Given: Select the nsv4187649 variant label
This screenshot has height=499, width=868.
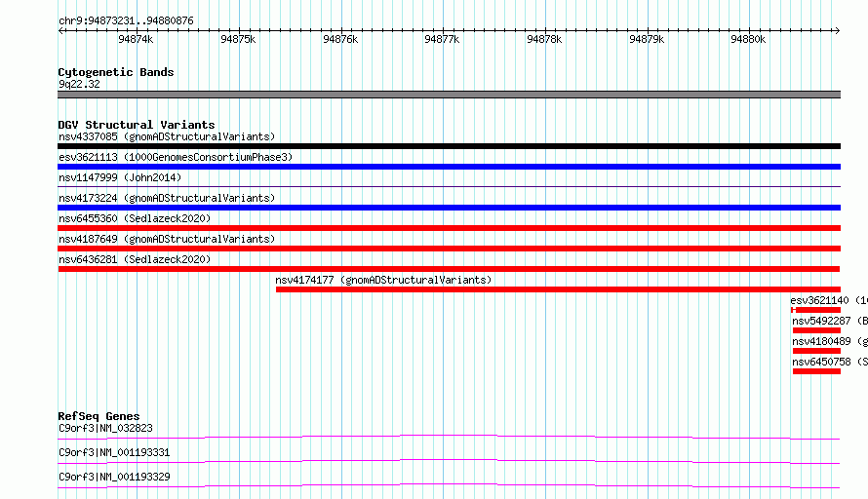Looking at the screenshot, I should click(x=167, y=239).
